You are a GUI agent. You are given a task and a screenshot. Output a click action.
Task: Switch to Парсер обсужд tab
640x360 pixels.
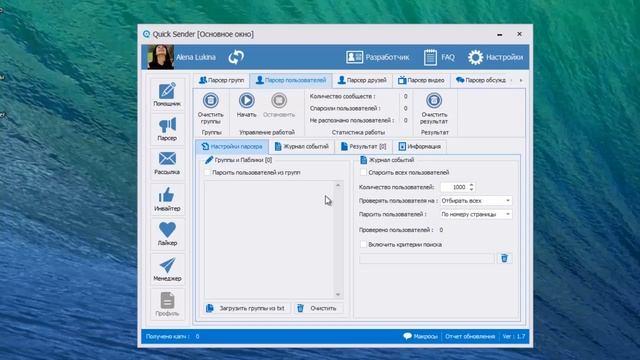tap(481, 80)
